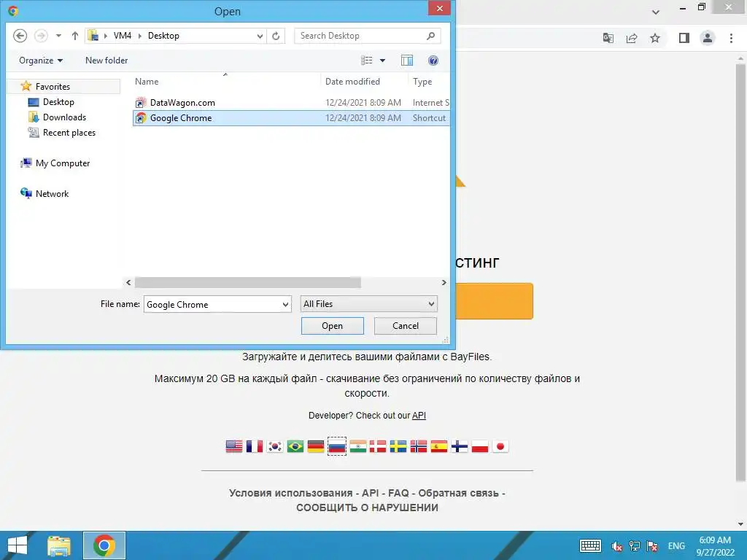Image resolution: width=747 pixels, height=560 pixels.
Task: Change the file view layout
Action: tap(366, 61)
